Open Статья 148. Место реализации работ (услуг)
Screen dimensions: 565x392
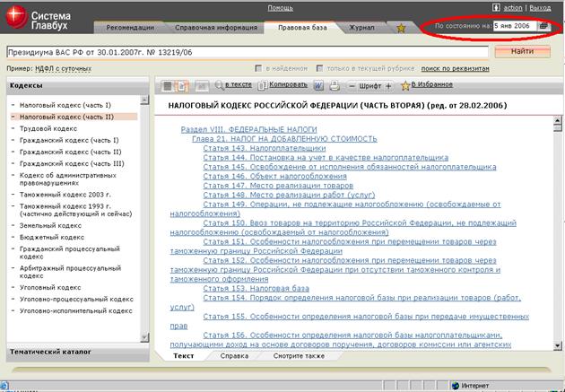pos(289,195)
